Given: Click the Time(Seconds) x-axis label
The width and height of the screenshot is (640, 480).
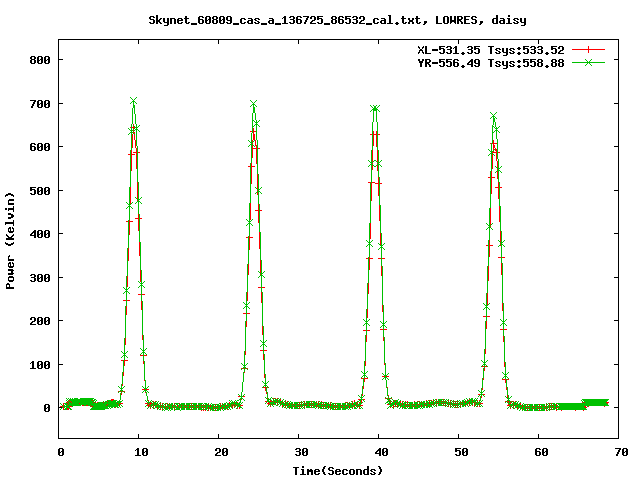Looking at the screenshot, I should 338,471.
